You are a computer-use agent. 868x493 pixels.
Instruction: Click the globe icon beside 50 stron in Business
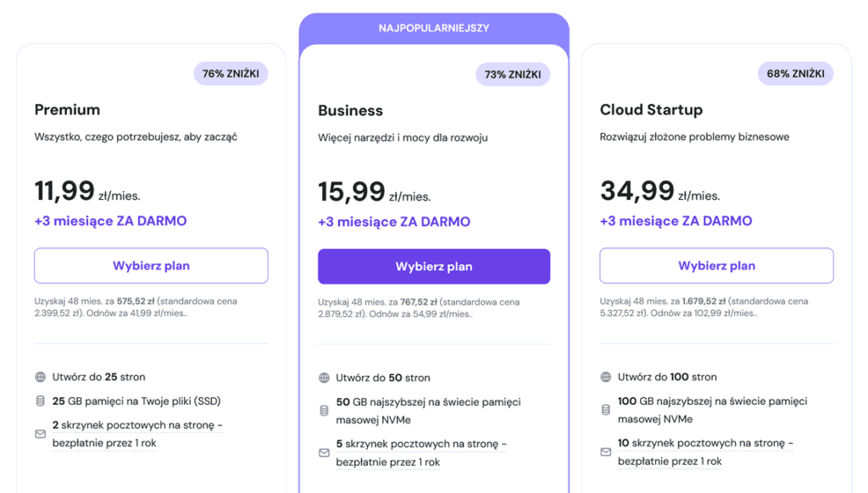325,378
